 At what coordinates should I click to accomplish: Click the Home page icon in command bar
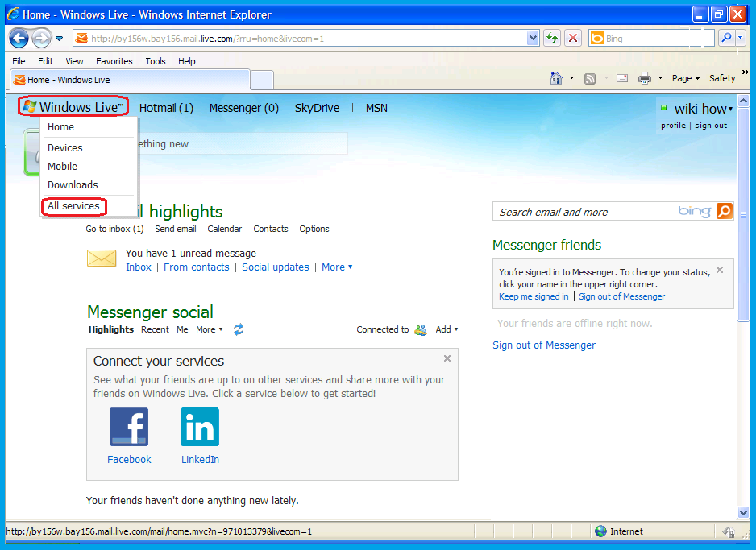coord(556,78)
